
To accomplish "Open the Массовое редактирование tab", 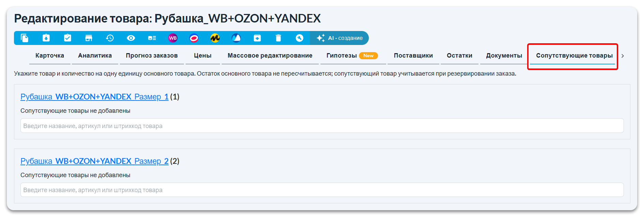I will 270,56.
